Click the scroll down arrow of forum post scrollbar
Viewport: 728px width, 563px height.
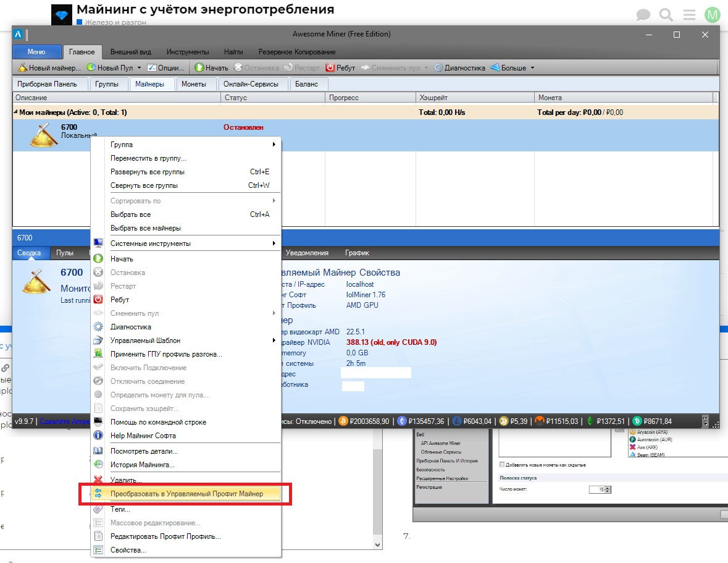point(377,544)
